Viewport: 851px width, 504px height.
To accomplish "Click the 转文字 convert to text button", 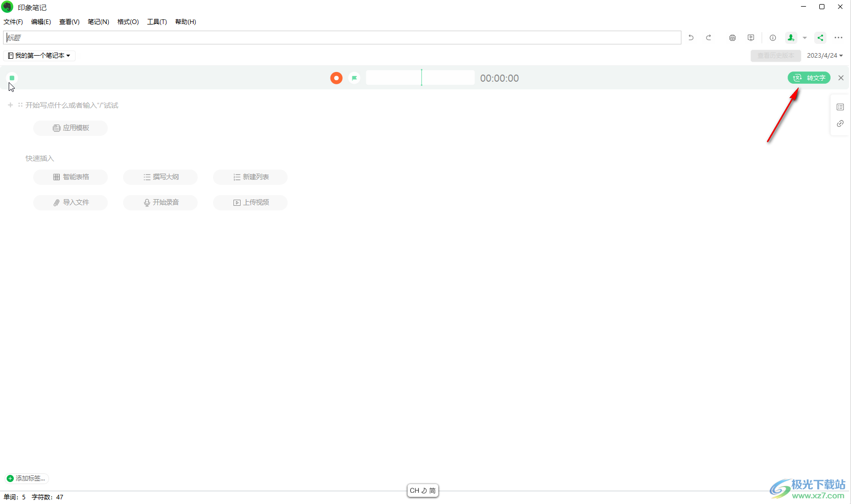I will coord(809,78).
